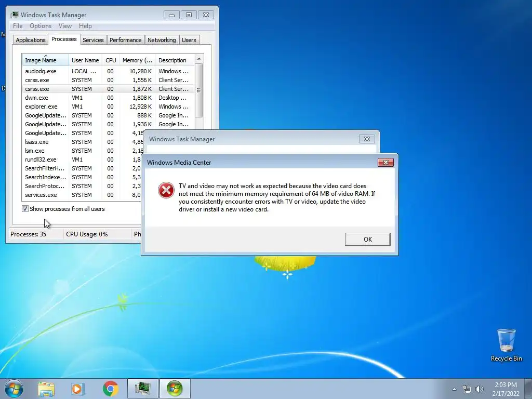Minimize the Windows Task Manager window
The height and width of the screenshot is (399, 532).
(x=171, y=15)
